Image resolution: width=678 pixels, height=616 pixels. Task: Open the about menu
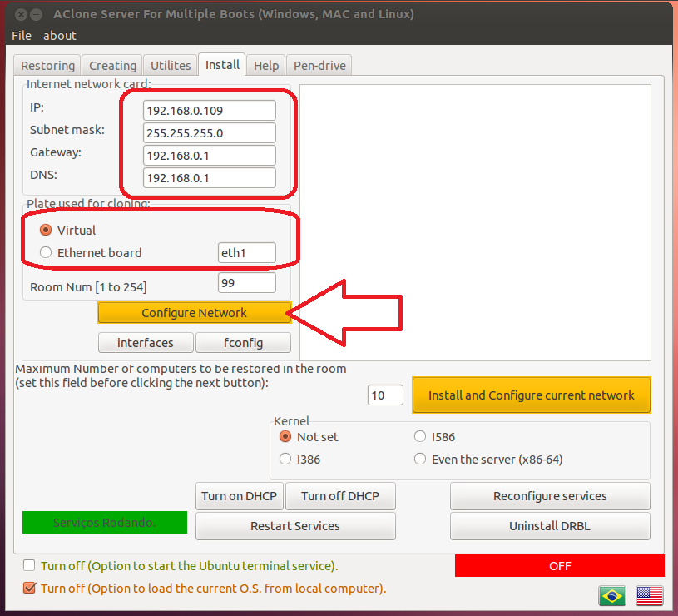pyautogui.click(x=60, y=36)
